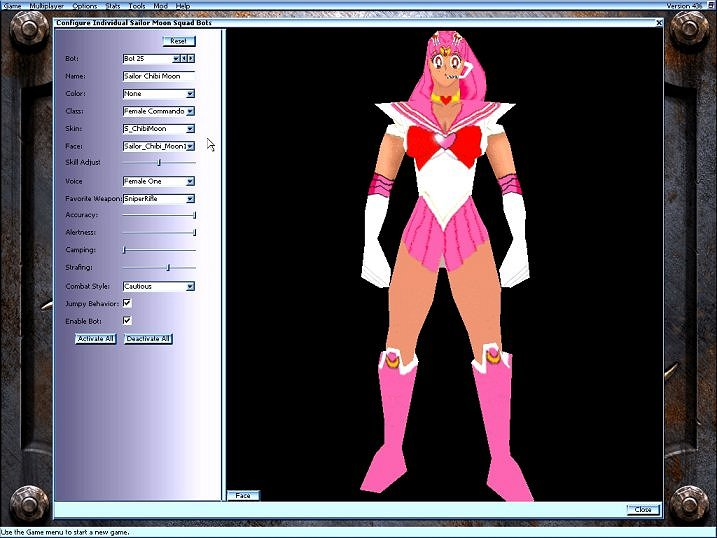This screenshot has height=538, width=717.
Task: Open the Mod menu
Action: (161, 6)
